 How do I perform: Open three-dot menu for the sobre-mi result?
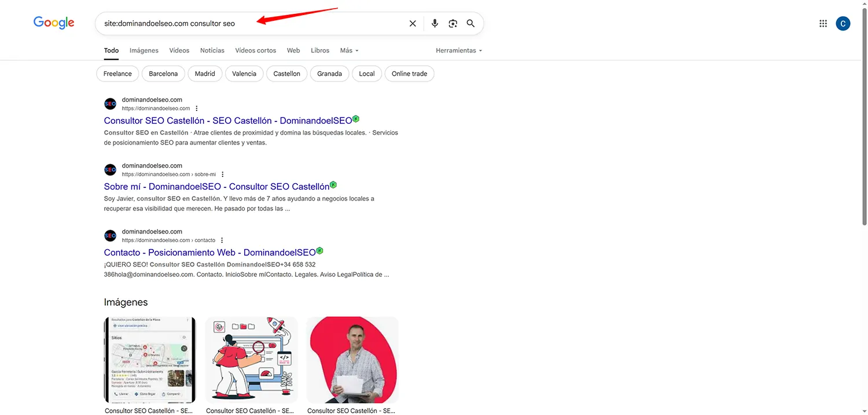coord(223,175)
